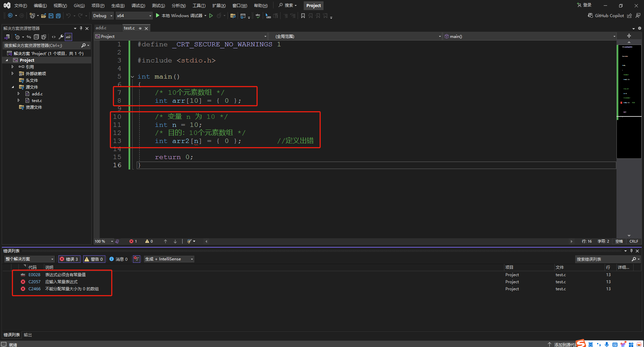This screenshot has width=644, height=347.
Task: Toggle the Warnings 0 filter button
Action: tap(94, 259)
